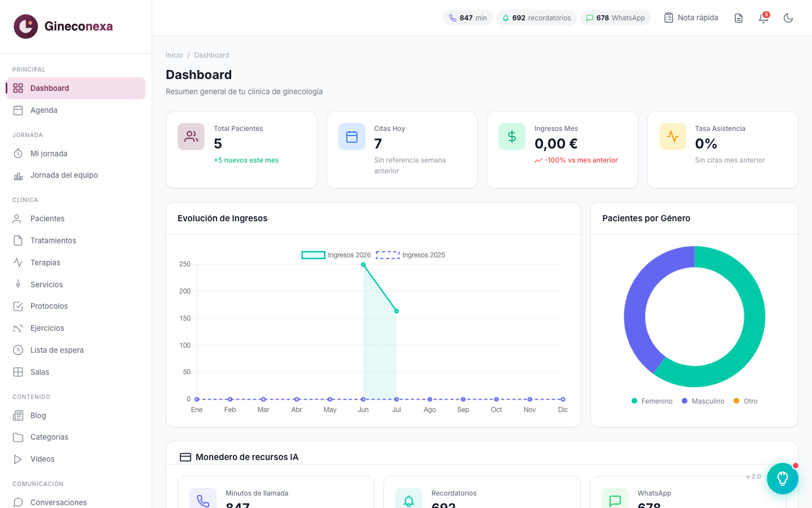
Task: Toggle Ingresos 2025 legend series
Action: pyautogui.click(x=411, y=255)
